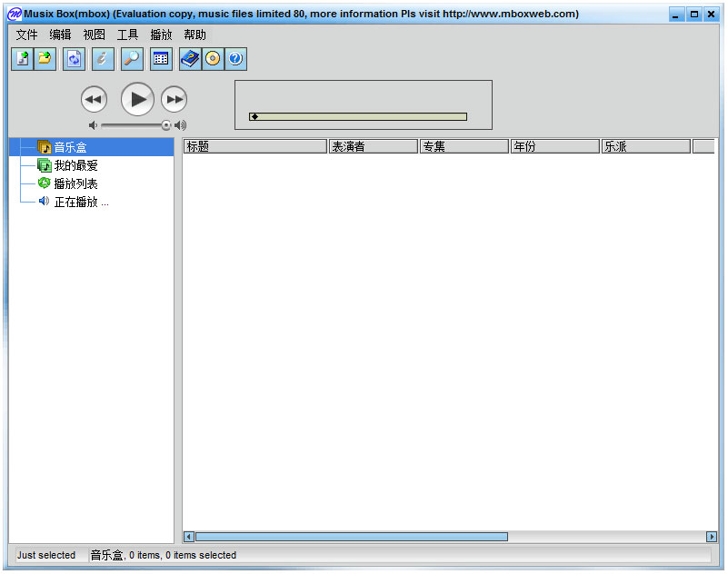The image size is (728, 574).
Task: Click the add music file toolbar icon
Action: (x=22, y=59)
